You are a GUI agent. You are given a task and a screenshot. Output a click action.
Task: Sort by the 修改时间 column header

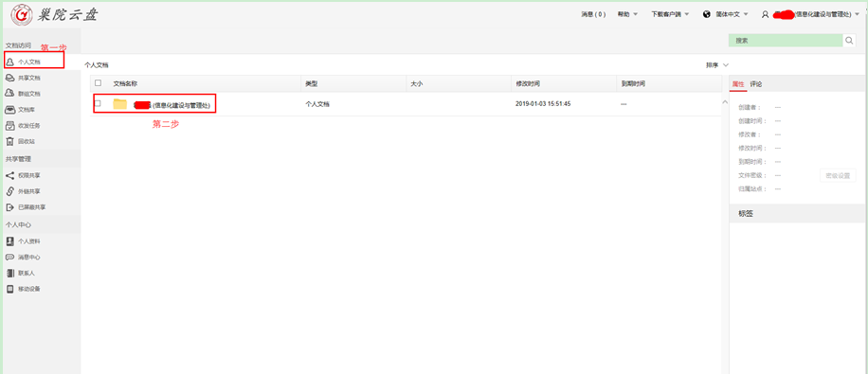[x=528, y=83]
